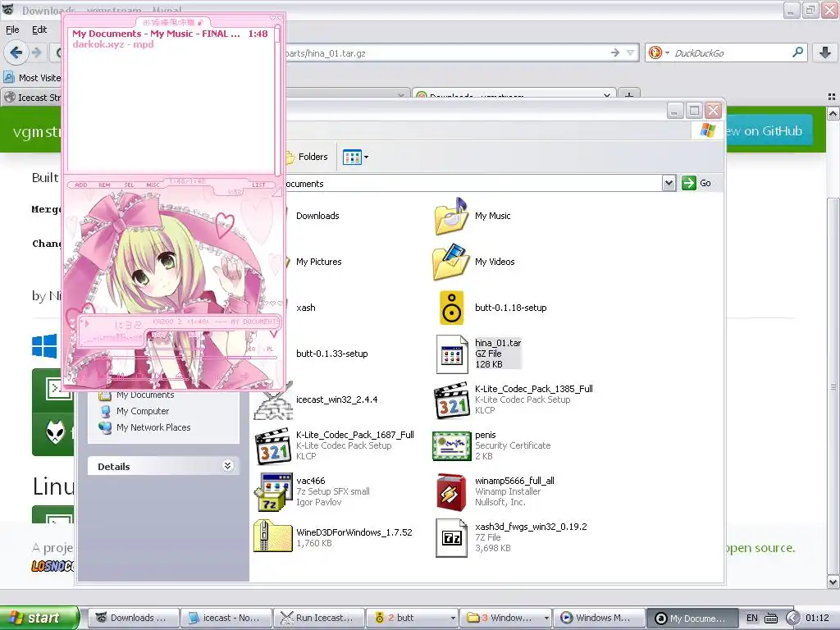The image size is (840, 630).
Task: Select the butt-0.1.18-setup speaker icon
Action: 451,308
